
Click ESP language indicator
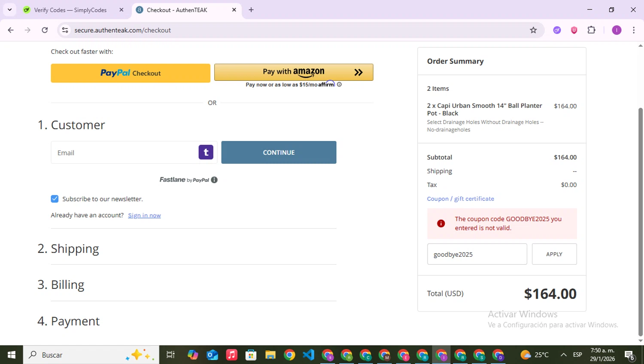click(x=577, y=355)
